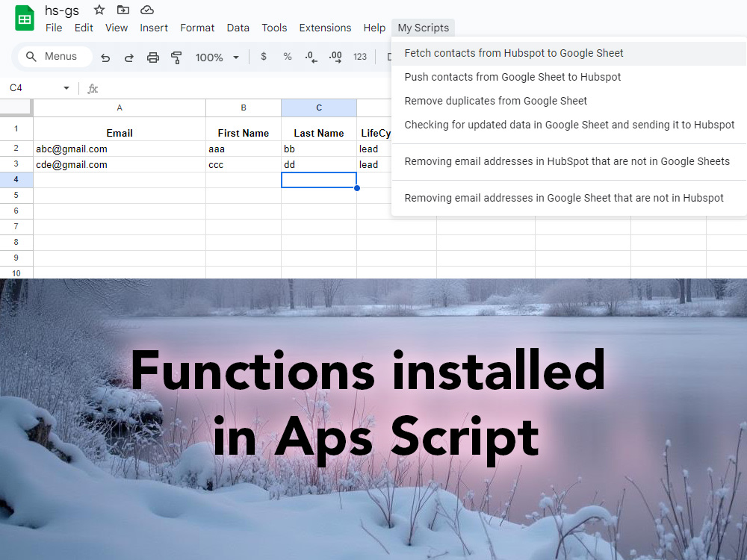
Task: Open the File menu
Action: pos(54,28)
